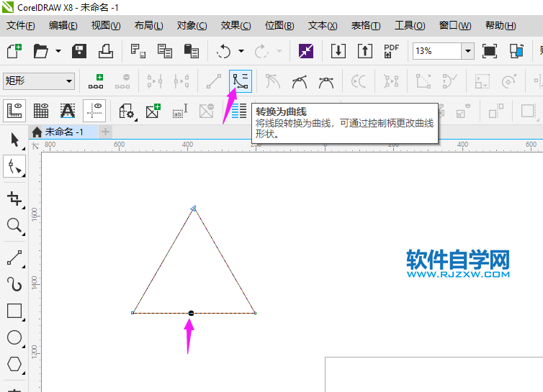The height and width of the screenshot is (392, 543).
Task: Click the Convert to Curve node button
Action: pos(241,81)
